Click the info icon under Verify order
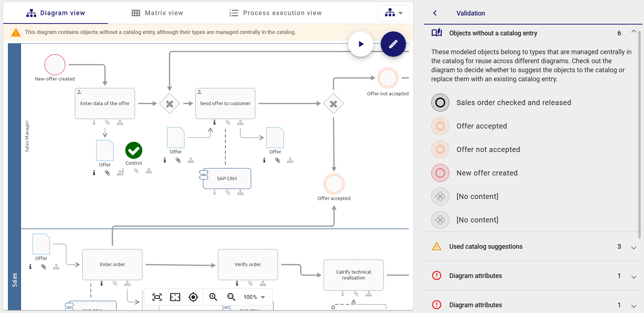Image resolution: width=644 pixels, height=313 pixels. 237,283
